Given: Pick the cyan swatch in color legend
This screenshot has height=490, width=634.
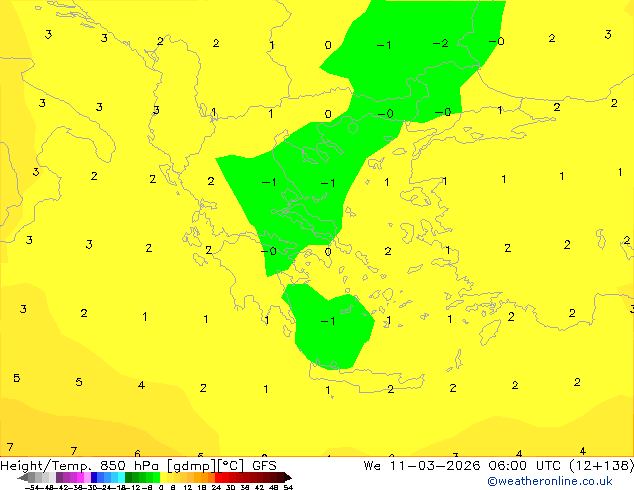Looking at the screenshot, I should (x=121, y=477).
